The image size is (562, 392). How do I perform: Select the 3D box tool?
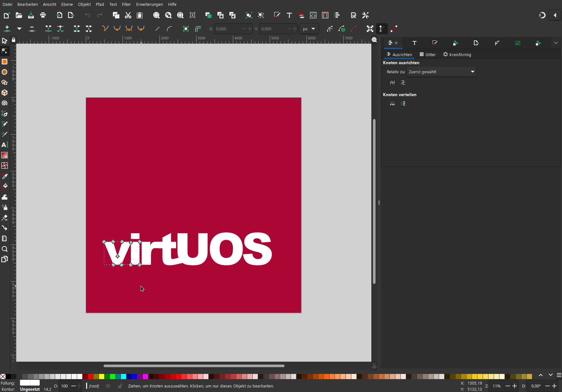click(5, 93)
